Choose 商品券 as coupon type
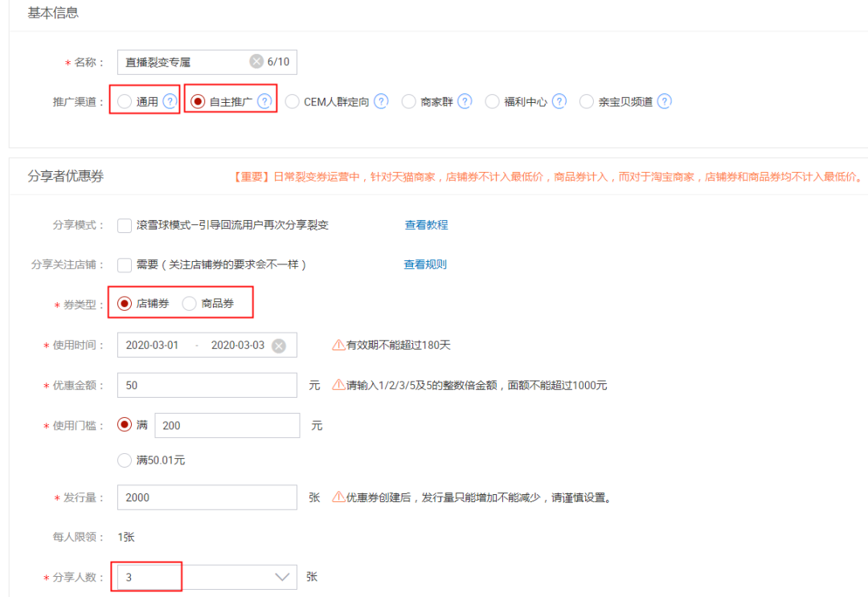This screenshot has width=868, height=597. pyautogui.click(x=190, y=304)
